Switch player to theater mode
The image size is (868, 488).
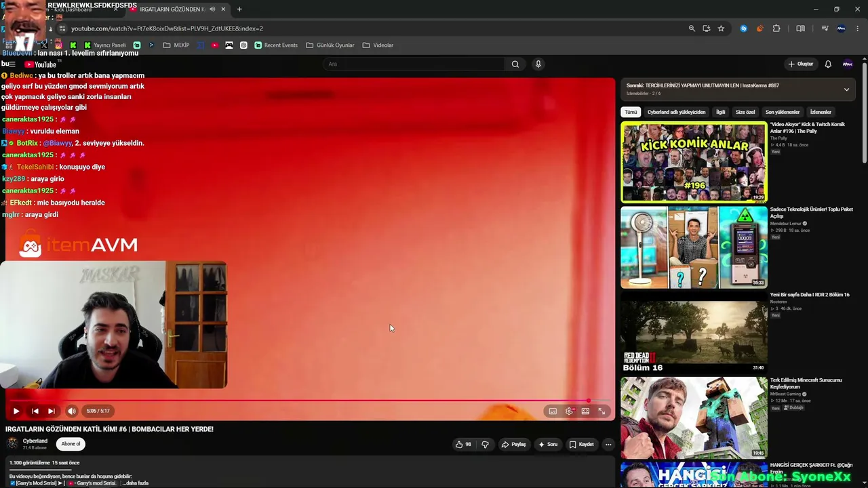click(x=585, y=411)
